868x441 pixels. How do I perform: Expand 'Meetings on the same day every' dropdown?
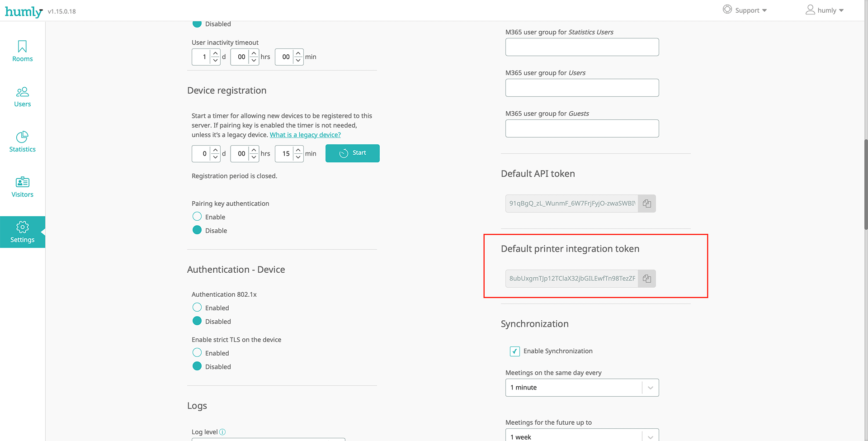[x=582, y=388]
